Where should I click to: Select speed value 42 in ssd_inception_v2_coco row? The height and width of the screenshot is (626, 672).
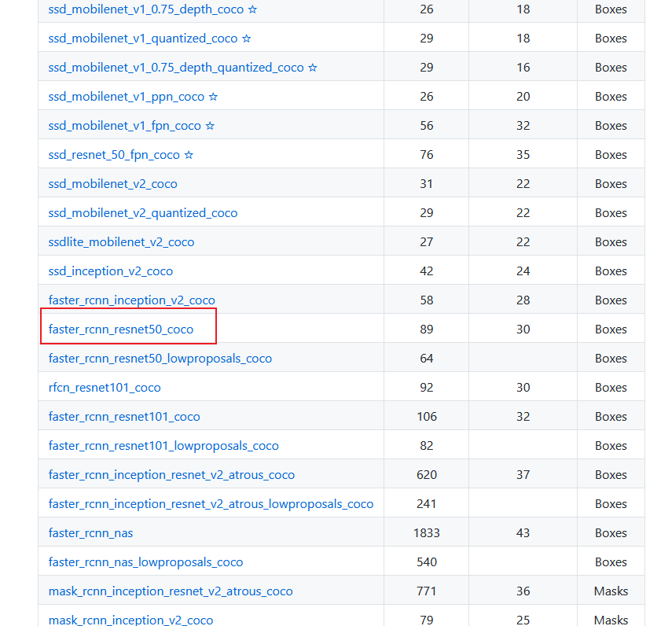(x=427, y=271)
